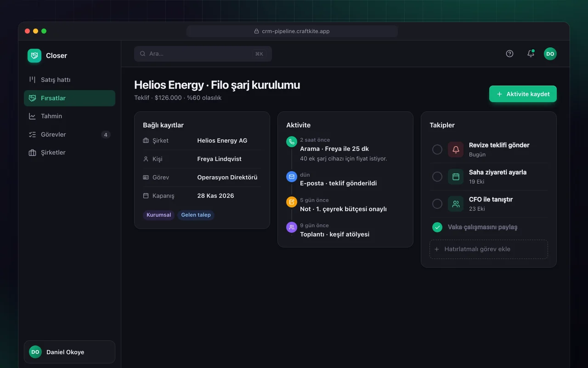
Task: Open E-posta · teklif gönderildi entry
Action: pos(339,184)
